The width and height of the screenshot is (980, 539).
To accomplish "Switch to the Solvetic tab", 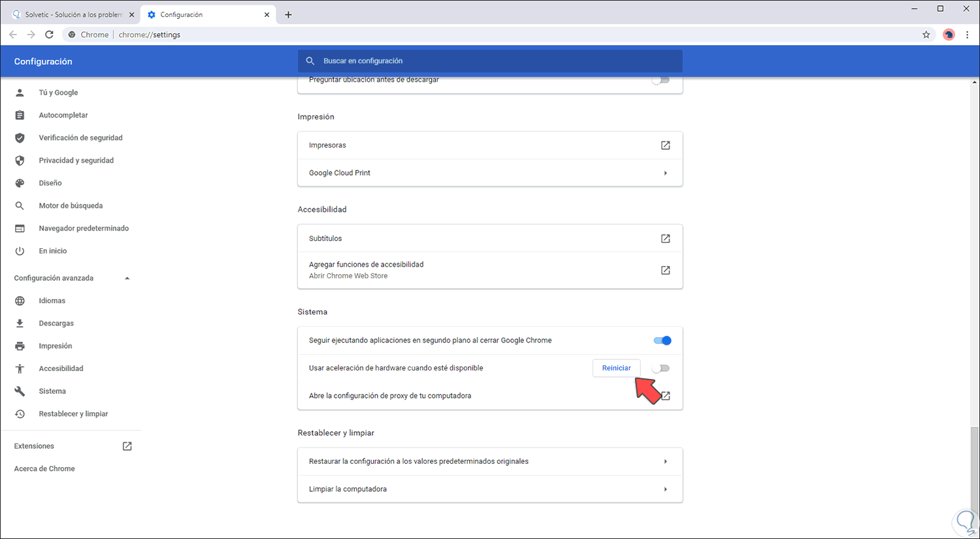I will [74, 14].
